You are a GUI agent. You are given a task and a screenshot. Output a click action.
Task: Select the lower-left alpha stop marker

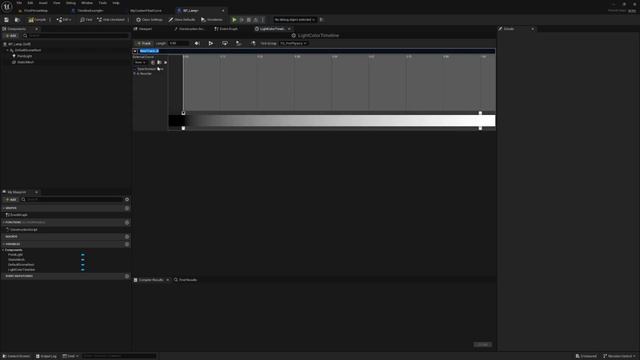(x=183, y=128)
